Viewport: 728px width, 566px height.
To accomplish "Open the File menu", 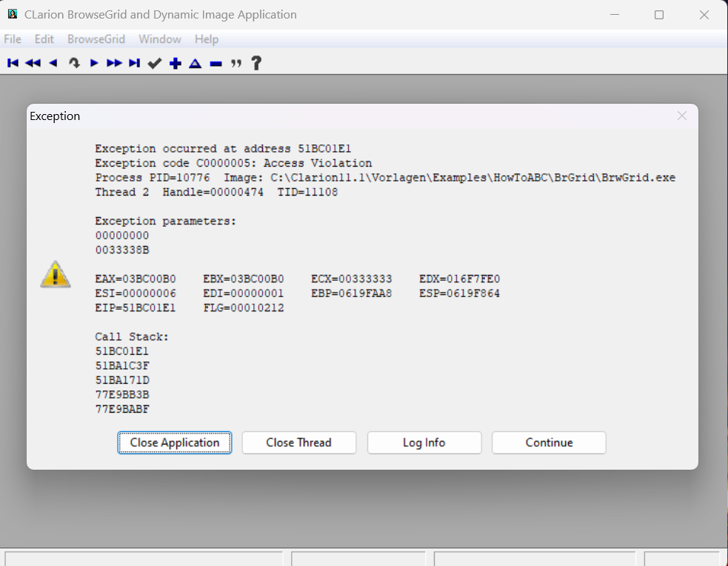I will coord(13,39).
